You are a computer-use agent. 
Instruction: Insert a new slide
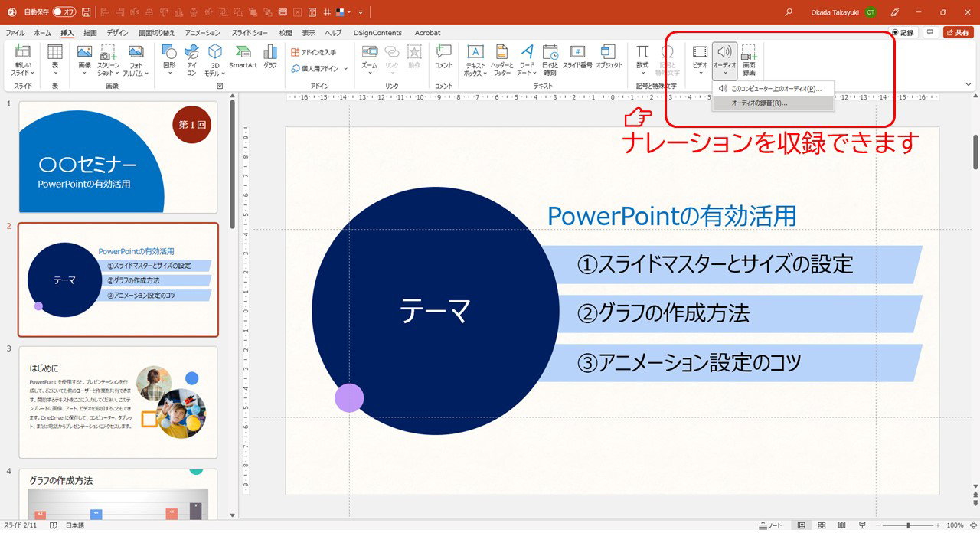pyautogui.click(x=23, y=60)
